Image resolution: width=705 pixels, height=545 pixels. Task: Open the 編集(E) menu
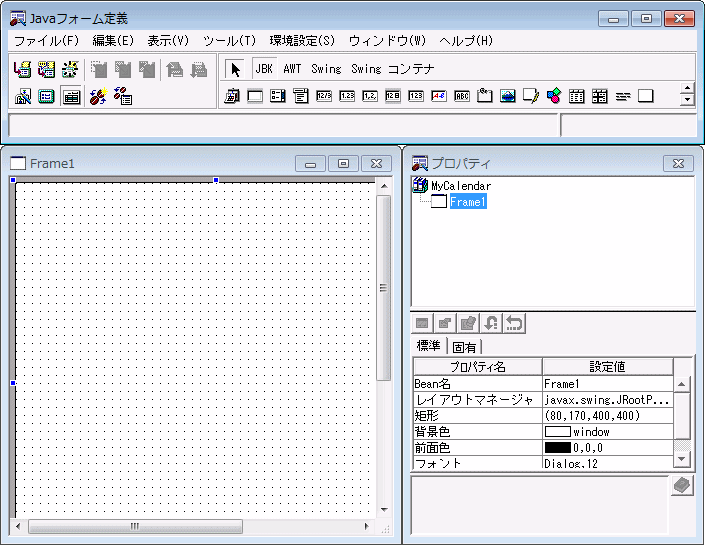click(113, 41)
